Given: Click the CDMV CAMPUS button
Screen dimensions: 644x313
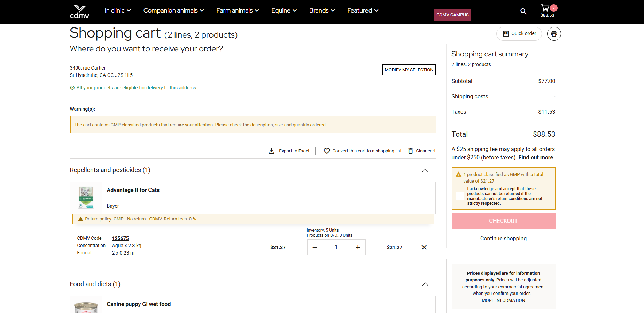Looking at the screenshot, I should (452, 15).
